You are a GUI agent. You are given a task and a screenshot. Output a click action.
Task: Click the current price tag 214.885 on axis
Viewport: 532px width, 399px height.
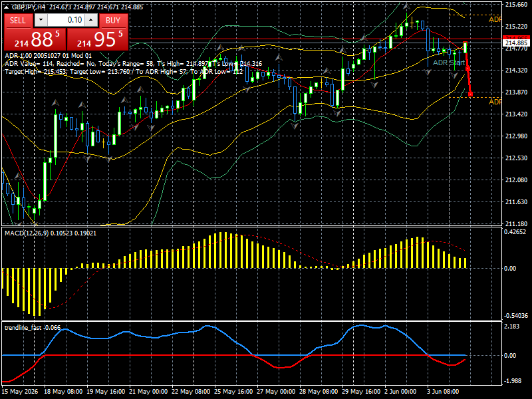516,43
